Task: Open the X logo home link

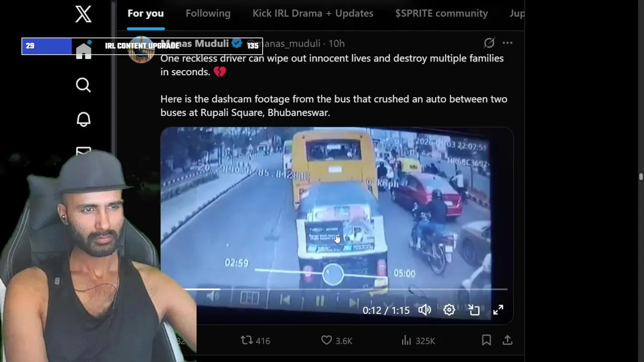Action: point(84,14)
